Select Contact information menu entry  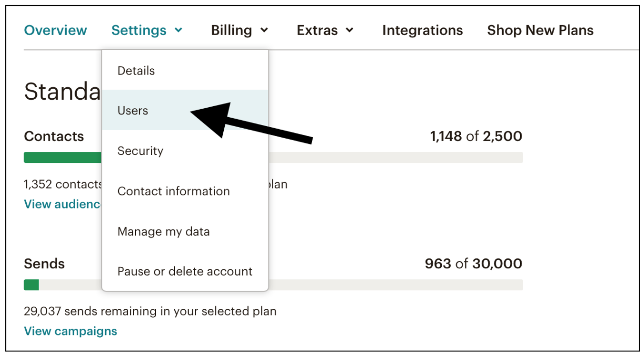173,191
